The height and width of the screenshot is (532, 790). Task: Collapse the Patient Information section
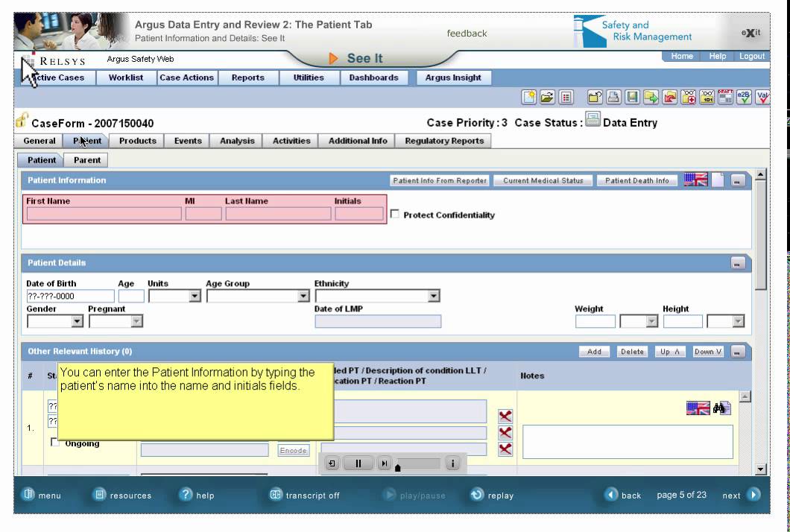click(737, 180)
